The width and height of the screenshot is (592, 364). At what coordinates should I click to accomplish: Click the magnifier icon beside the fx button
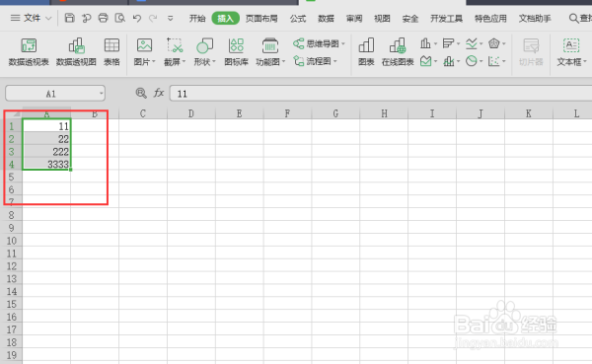[141, 93]
